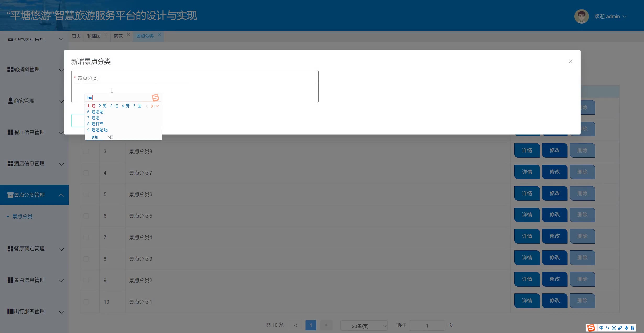Switch to the 商家 tab
644x333 pixels.
coord(118,36)
